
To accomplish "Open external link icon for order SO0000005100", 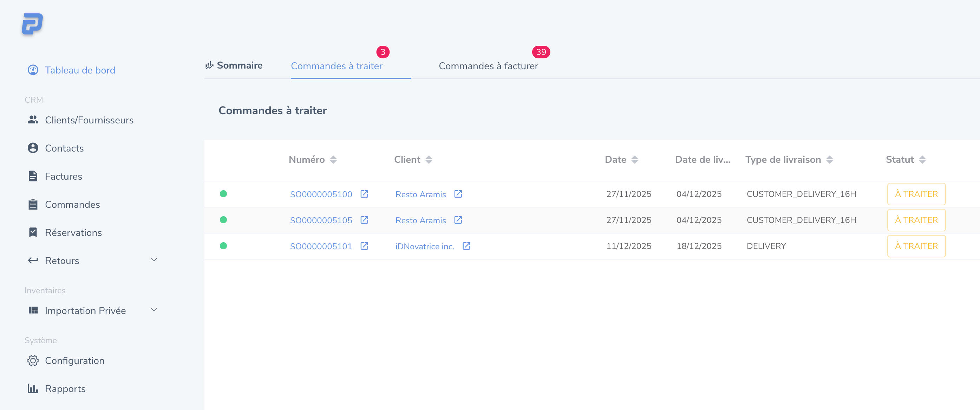I will [x=364, y=194].
